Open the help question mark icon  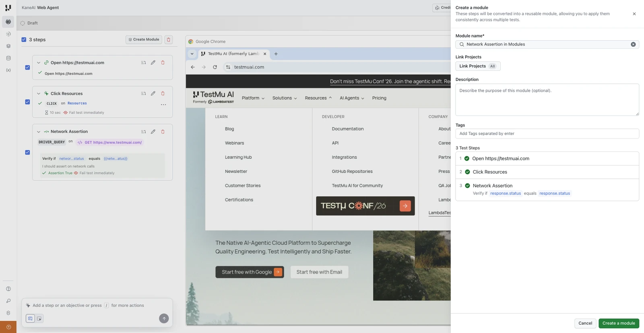click(8, 289)
